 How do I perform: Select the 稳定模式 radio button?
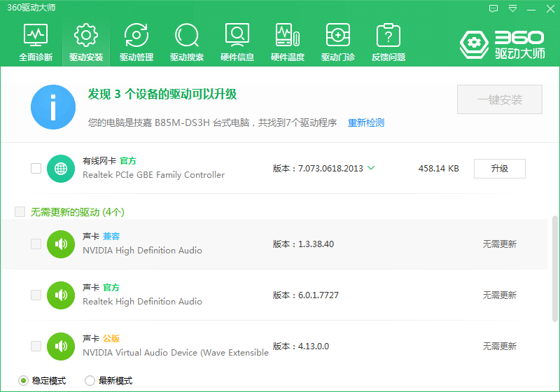23,381
